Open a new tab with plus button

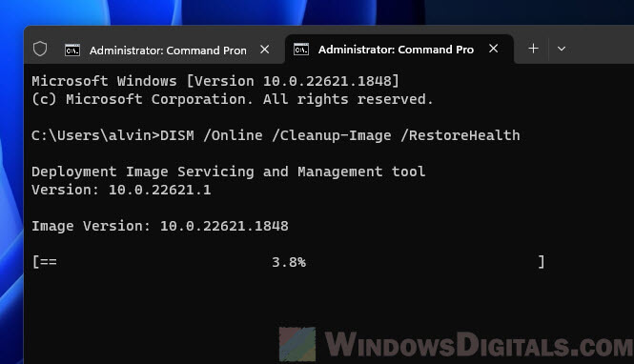click(533, 49)
